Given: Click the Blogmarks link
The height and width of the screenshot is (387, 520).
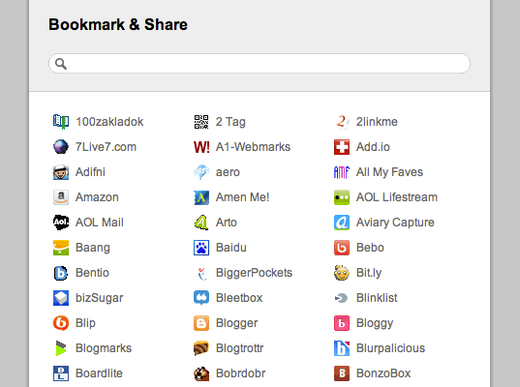Looking at the screenshot, I should (x=103, y=348).
